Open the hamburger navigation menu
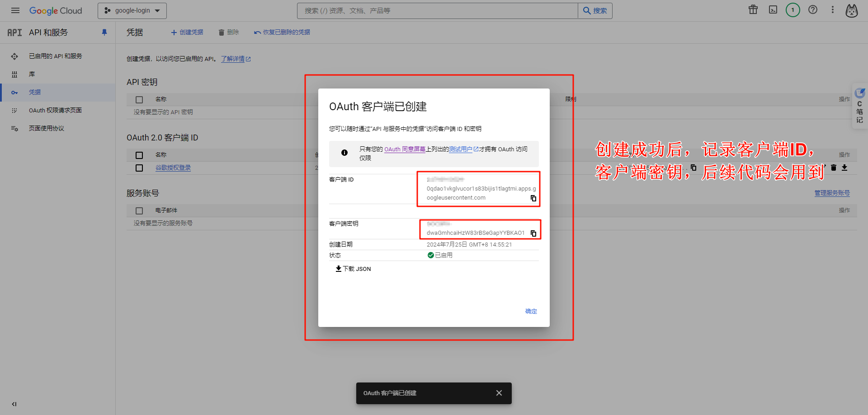Viewport: 868px width, 415px height. 15,10
